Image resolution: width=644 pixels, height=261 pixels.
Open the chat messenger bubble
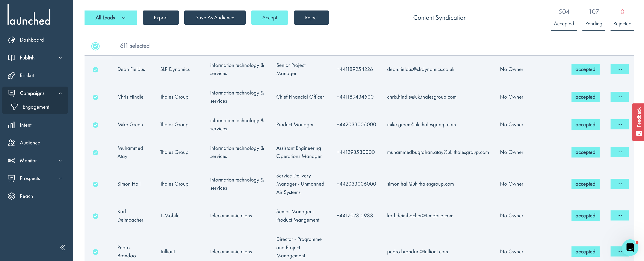(x=630, y=247)
